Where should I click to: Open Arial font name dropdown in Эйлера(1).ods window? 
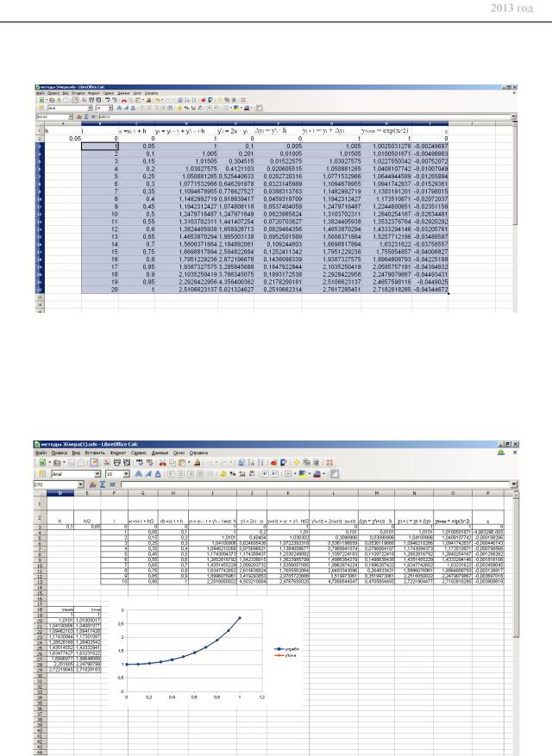click(x=97, y=474)
